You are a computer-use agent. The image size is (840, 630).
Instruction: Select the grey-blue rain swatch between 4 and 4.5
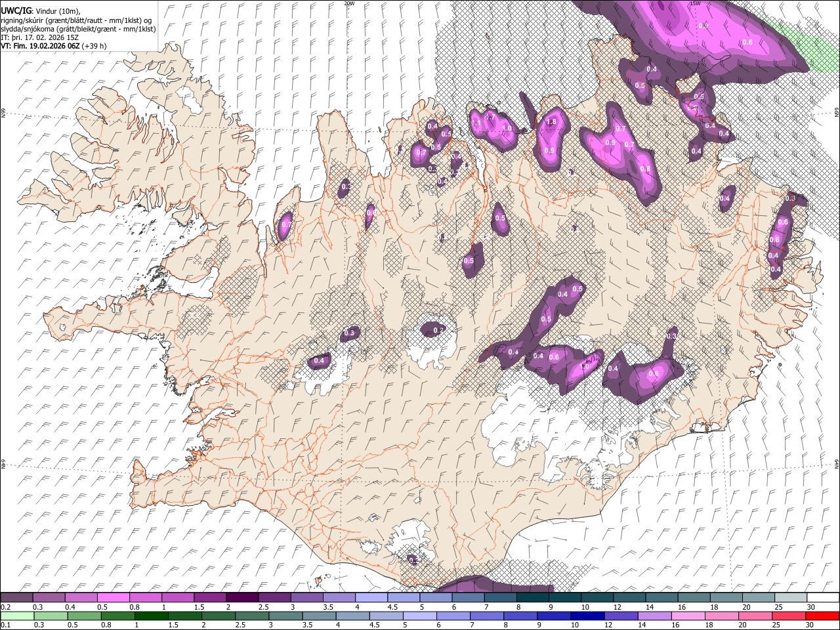352,616
